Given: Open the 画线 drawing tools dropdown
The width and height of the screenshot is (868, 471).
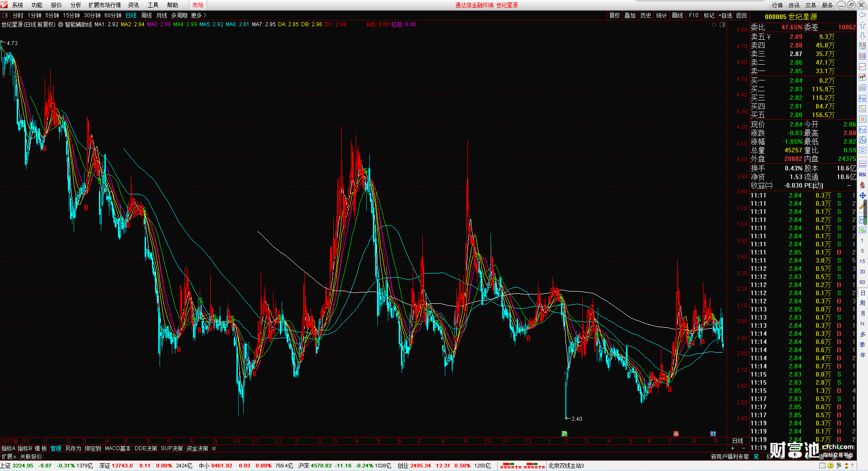Looking at the screenshot, I should click(677, 15).
